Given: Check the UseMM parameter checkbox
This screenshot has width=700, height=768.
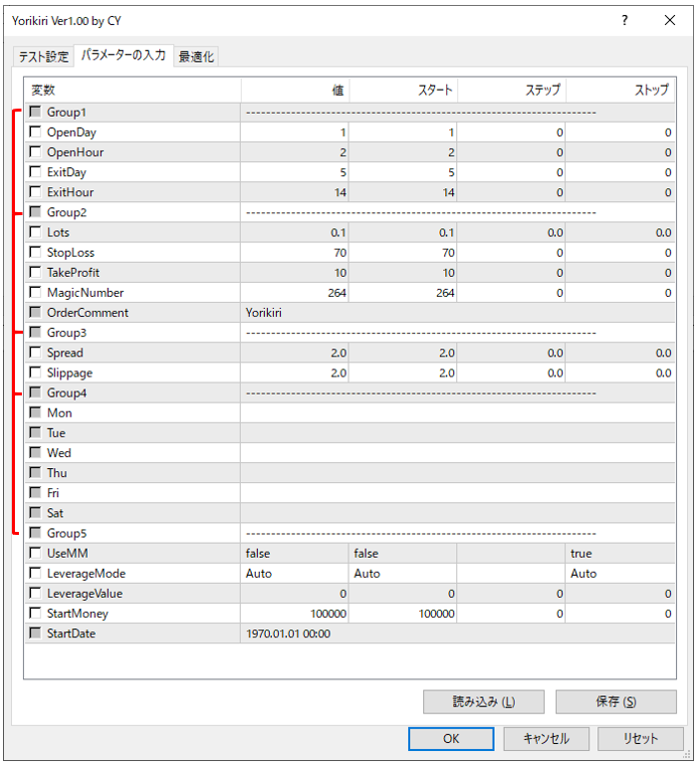Looking at the screenshot, I should [x=36, y=554].
